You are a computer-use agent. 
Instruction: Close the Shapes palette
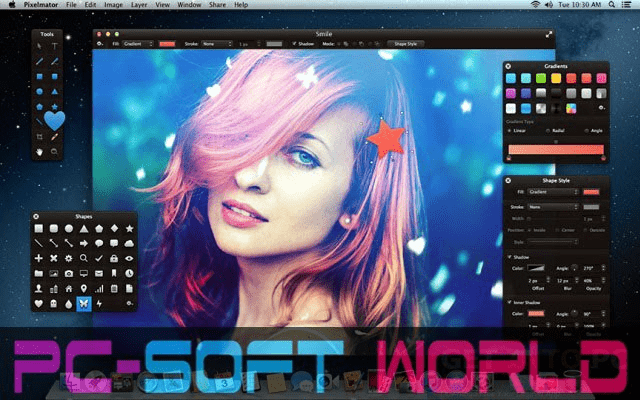tap(36, 216)
